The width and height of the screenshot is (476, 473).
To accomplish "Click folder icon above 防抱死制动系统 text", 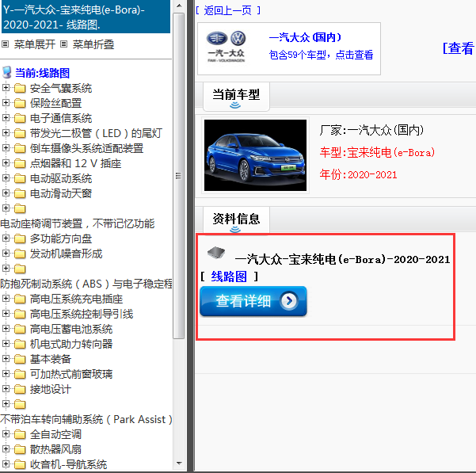I will pyautogui.click(x=20, y=269).
